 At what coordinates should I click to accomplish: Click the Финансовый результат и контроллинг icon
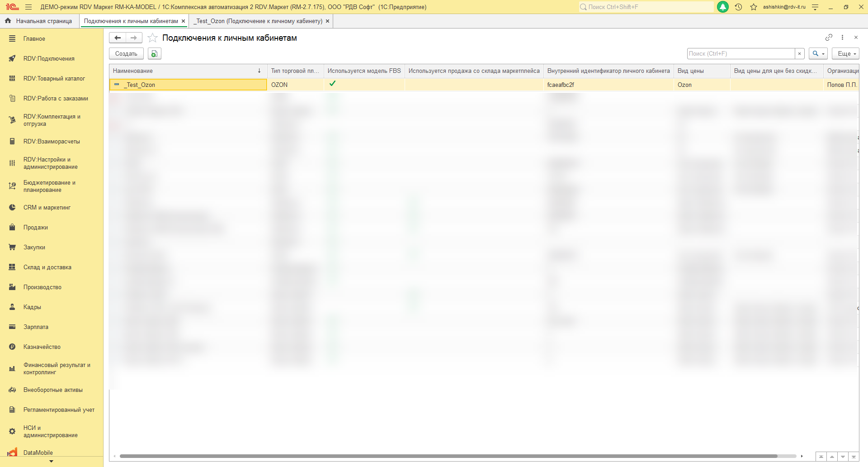12,369
